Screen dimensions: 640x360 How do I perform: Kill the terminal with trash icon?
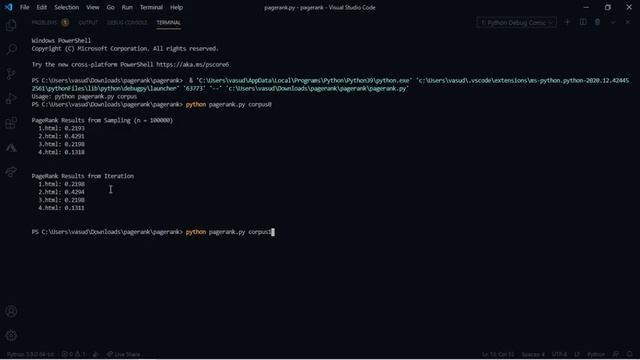click(598, 22)
